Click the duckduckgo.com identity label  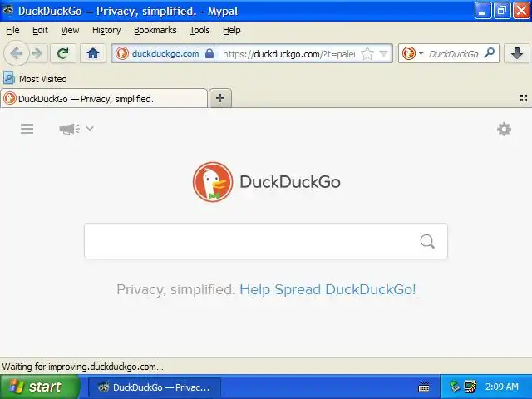165,53
